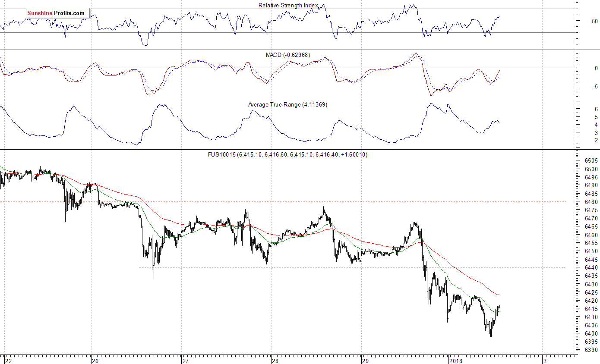Select the FUS10015 price chart title

pos(288,154)
